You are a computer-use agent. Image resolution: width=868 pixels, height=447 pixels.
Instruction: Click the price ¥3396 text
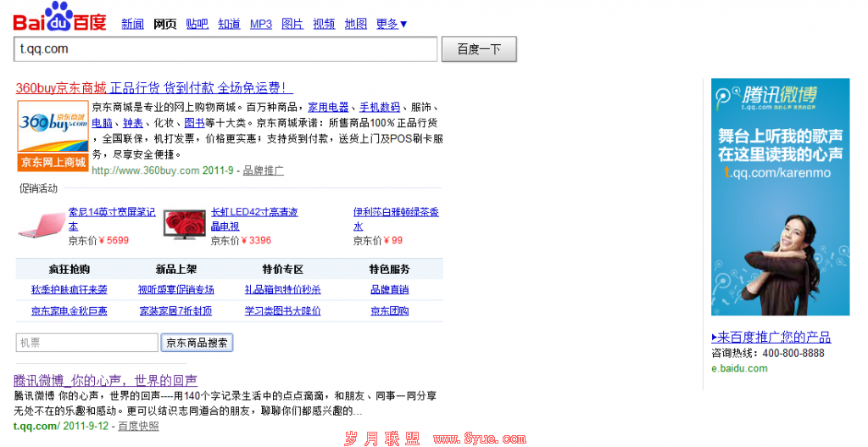256,240
